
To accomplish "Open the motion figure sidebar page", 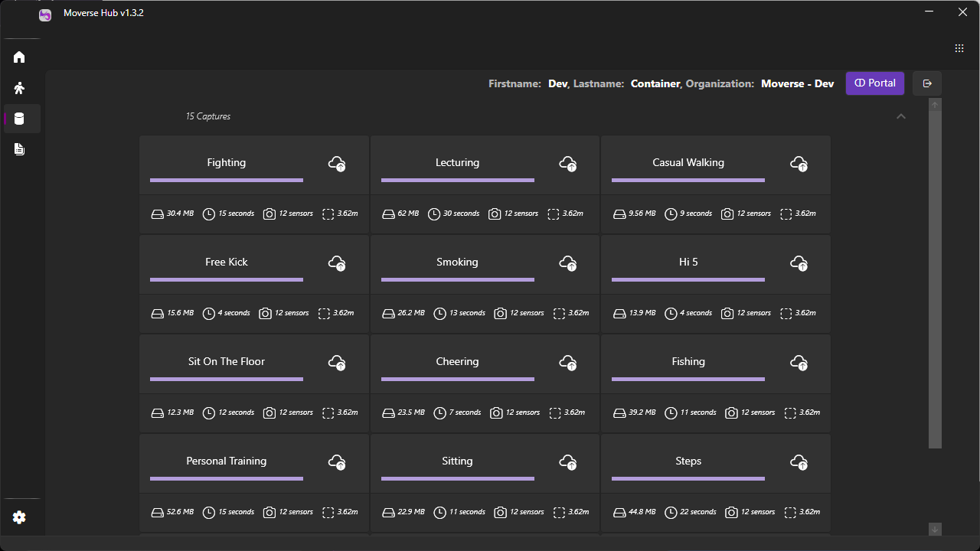I will [19, 88].
